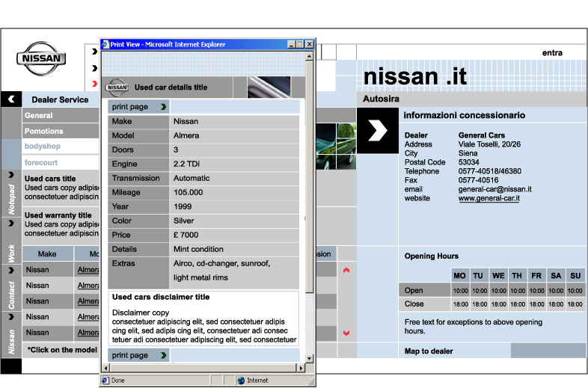
Task: Click the Autosira dealer name bar
Action: coord(472,99)
